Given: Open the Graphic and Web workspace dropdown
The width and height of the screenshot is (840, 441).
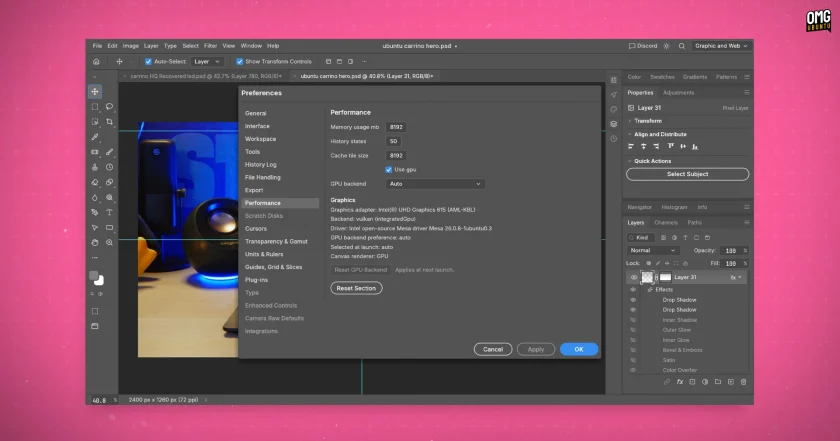Looking at the screenshot, I should click(721, 46).
